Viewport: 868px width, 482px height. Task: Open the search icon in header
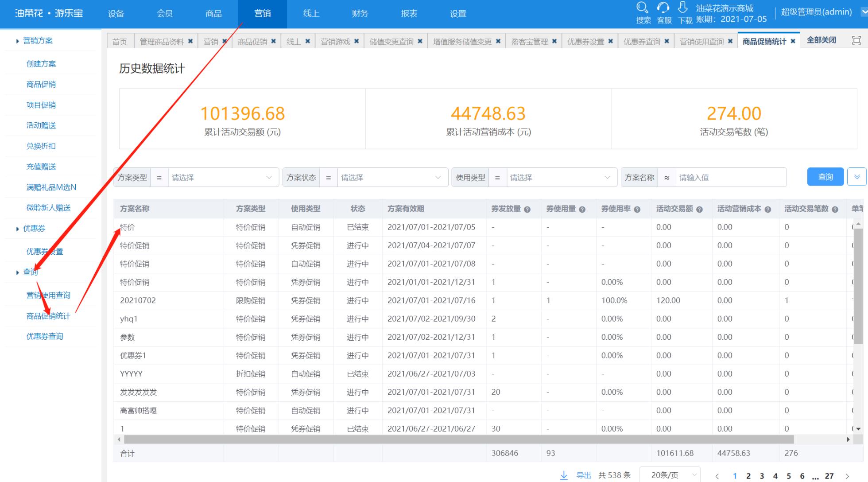coord(642,8)
